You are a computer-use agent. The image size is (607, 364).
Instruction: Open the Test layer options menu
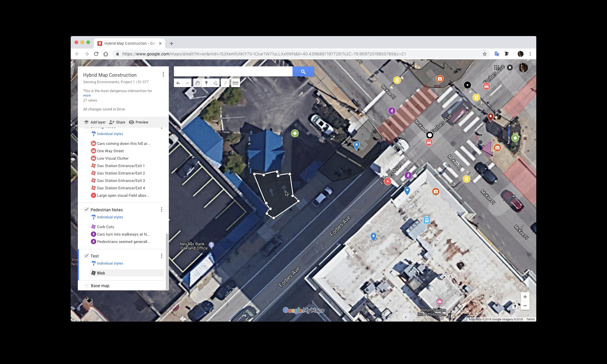[x=161, y=256]
